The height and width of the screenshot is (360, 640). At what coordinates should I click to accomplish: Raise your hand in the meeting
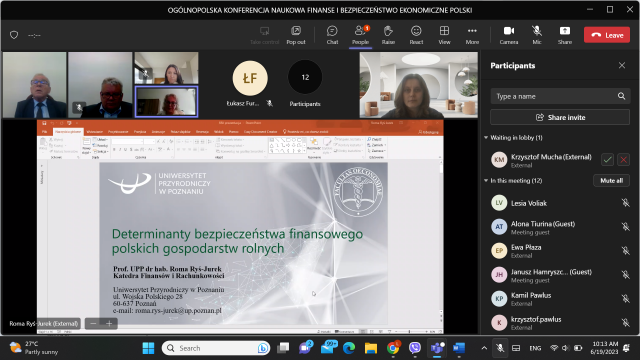click(388, 35)
